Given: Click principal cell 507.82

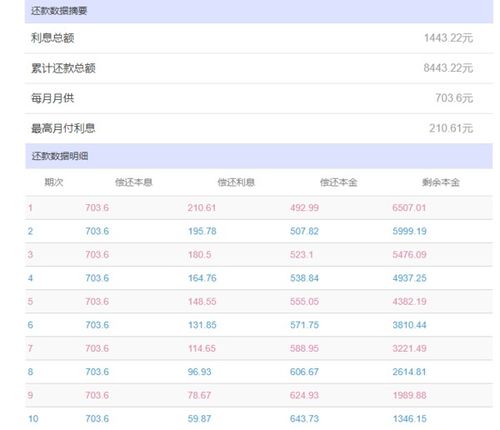Looking at the screenshot, I should [x=304, y=231].
